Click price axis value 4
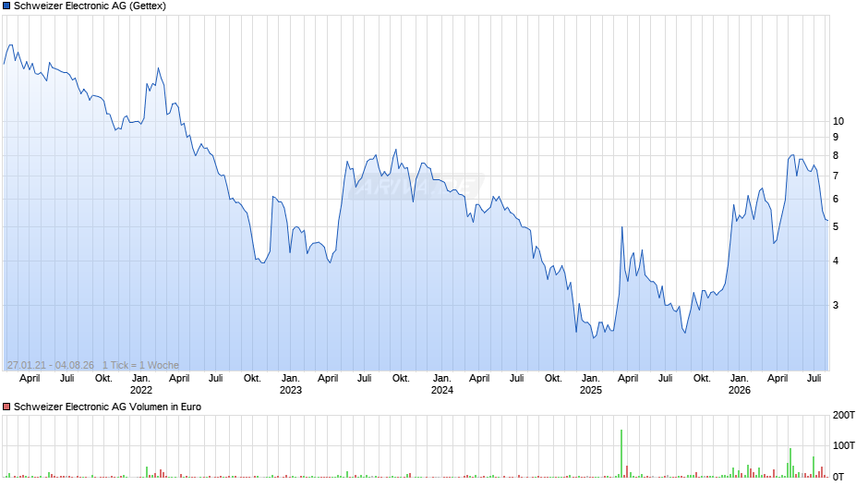 tap(836, 261)
